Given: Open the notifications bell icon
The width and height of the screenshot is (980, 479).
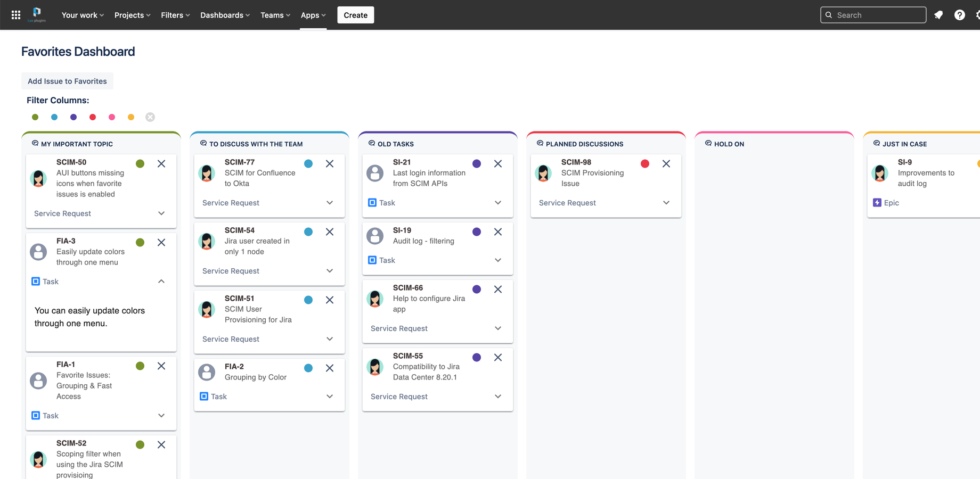Looking at the screenshot, I should click(938, 15).
